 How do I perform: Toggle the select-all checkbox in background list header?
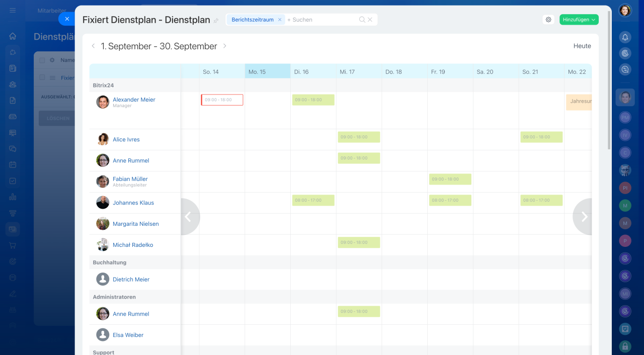(x=42, y=60)
